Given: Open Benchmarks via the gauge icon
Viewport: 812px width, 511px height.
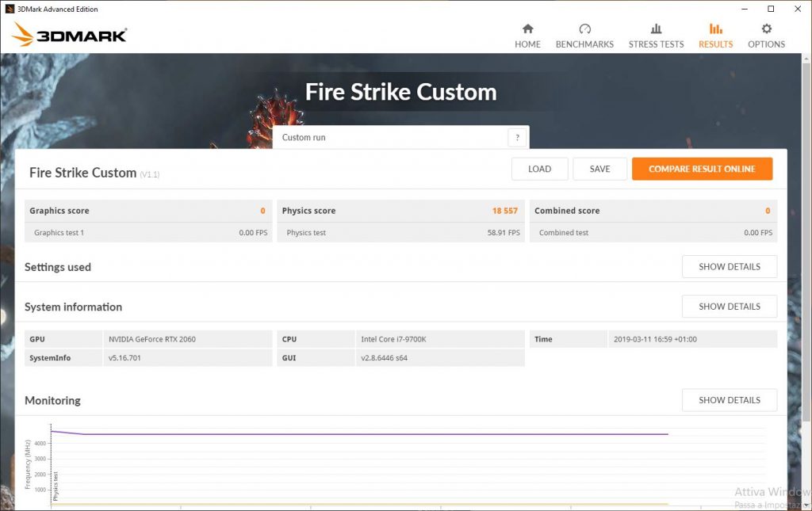Looking at the screenshot, I should point(584,29).
